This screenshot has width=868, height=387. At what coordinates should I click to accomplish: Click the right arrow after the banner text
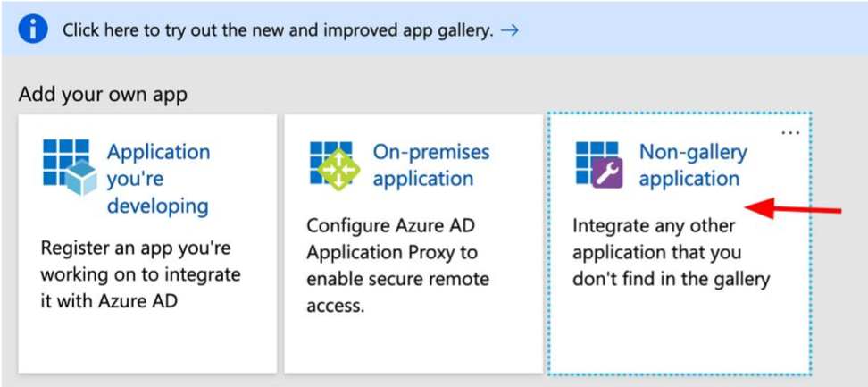[x=510, y=30]
